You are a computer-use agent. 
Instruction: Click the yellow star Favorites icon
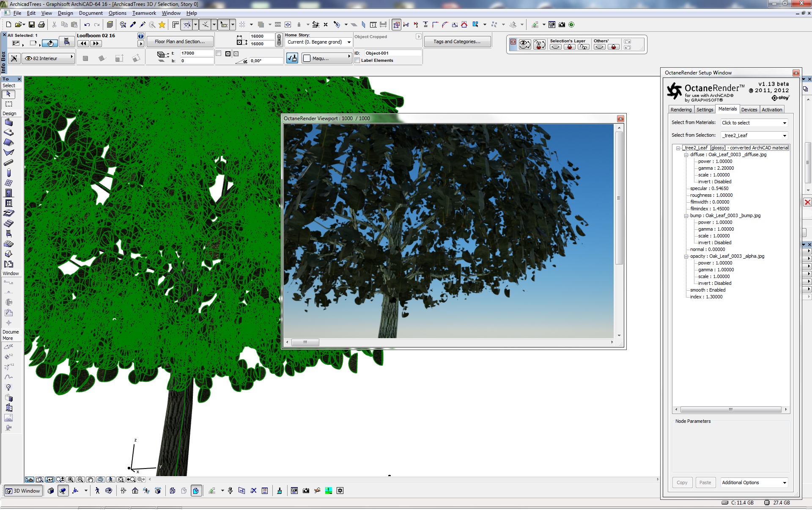click(162, 25)
